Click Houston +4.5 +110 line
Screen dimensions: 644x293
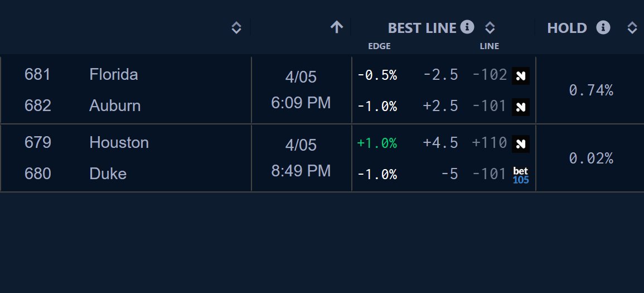tap(464, 143)
